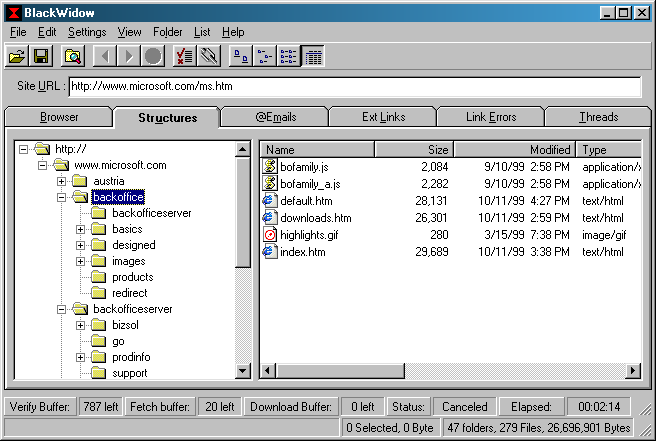Sort files by Type column header
Image resolution: width=656 pixels, height=441 pixels.
tap(609, 150)
